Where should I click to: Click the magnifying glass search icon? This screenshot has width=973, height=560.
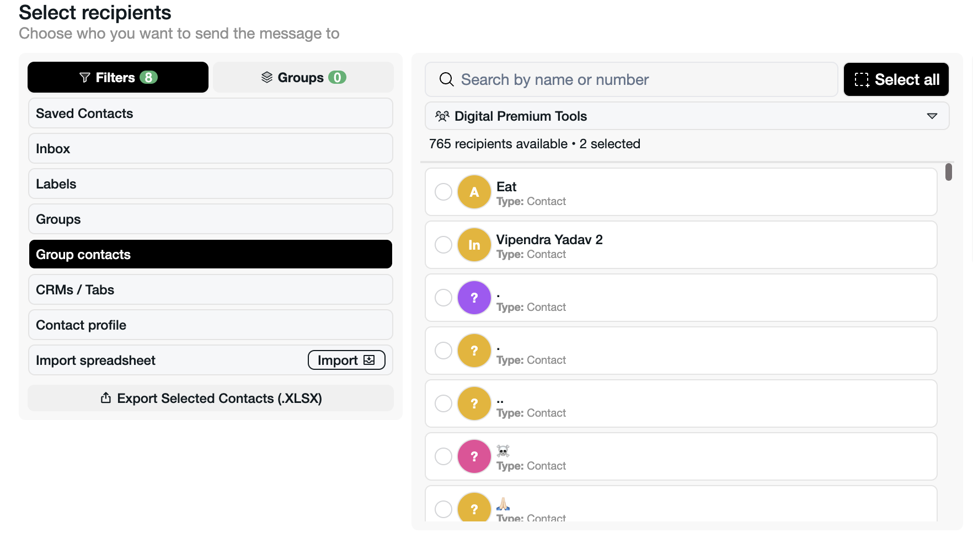[x=446, y=79]
